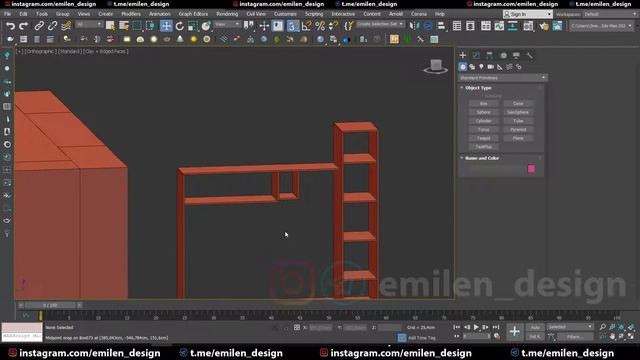Switch to the Hierarchy command panel tab

coord(489,55)
